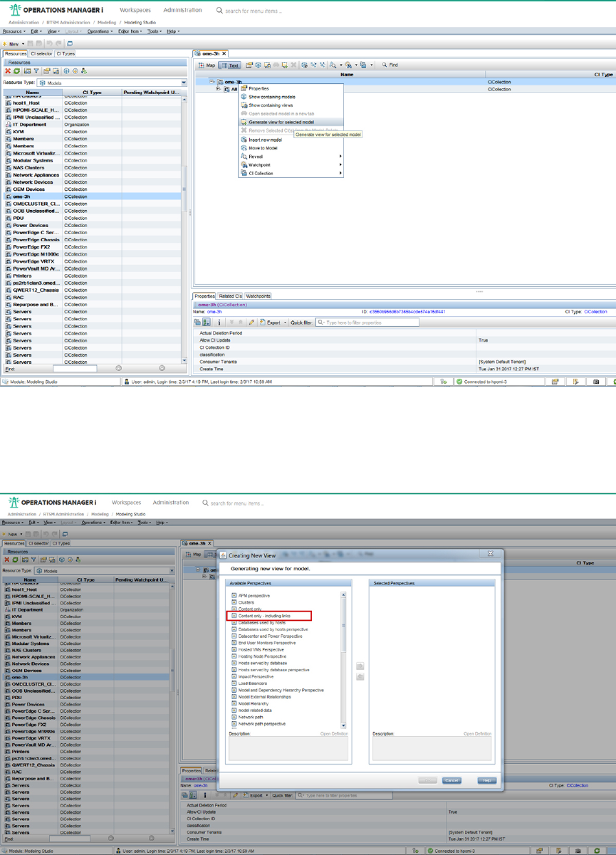The height and width of the screenshot is (855, 616).
Task: Open Resource Type Models combo box, top screenshot
Action: click(x=113, y=83)
